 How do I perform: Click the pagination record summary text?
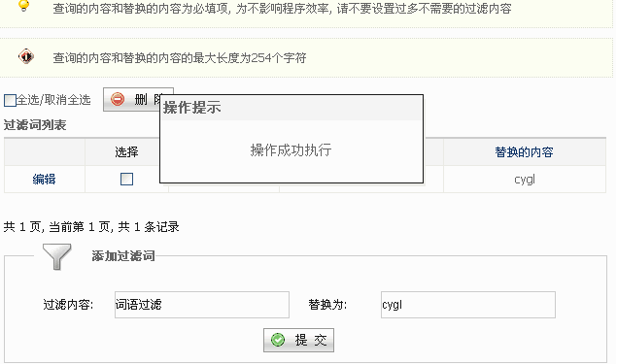[91, 227]
